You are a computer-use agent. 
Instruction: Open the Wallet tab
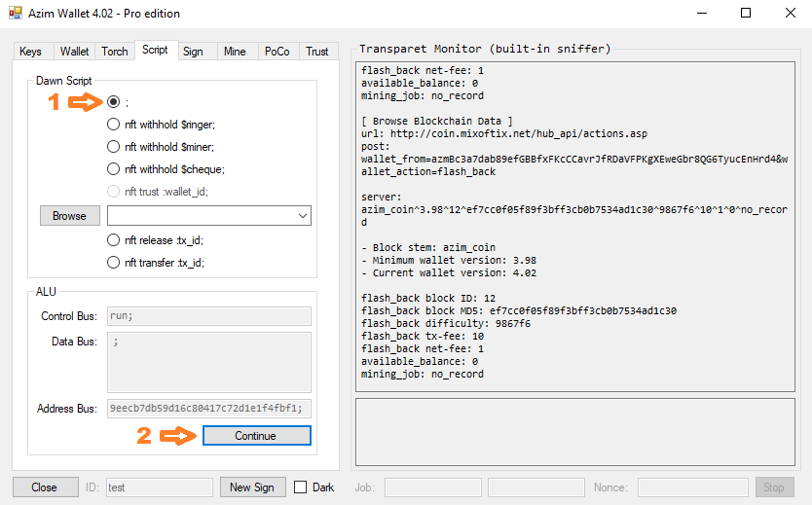click(75, 52)
